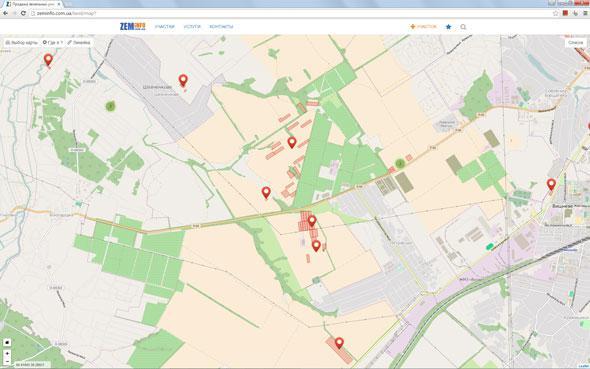Reload page with browser refresh icon
The image size is (590, 369).
tap(23, 13)
